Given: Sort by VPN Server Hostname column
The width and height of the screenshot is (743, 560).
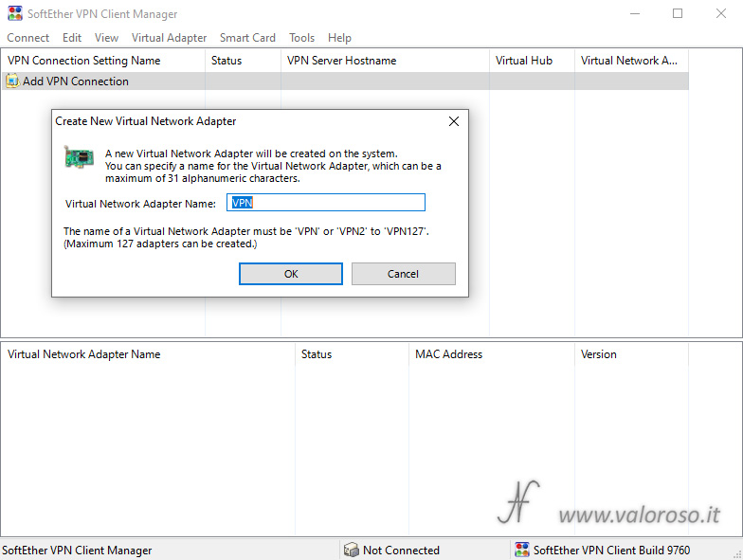Looking at the screenshot, I should [385, 61].
